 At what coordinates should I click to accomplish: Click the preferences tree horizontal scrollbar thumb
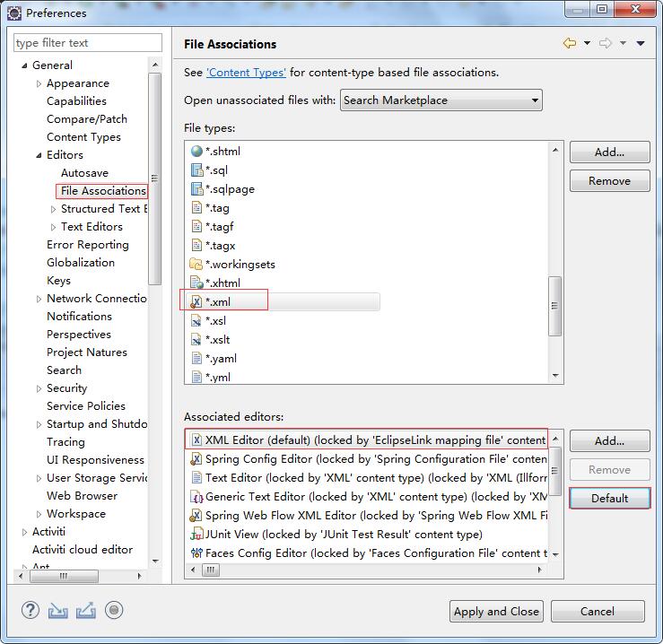tap(64, 576)
